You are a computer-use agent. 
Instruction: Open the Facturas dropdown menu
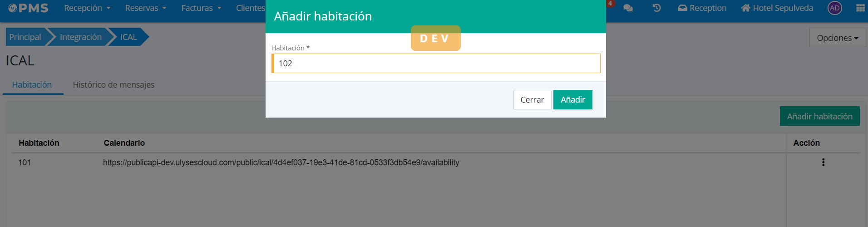tap(201, 8)
